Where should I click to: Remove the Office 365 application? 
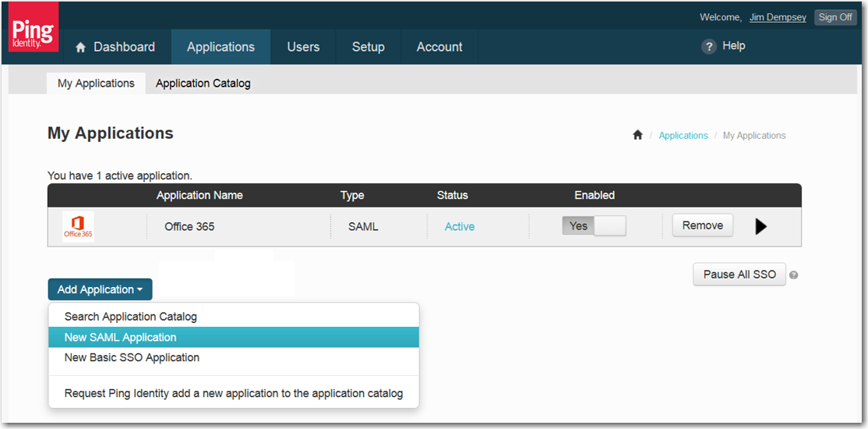pyautogui.click(x=702, y=225)
